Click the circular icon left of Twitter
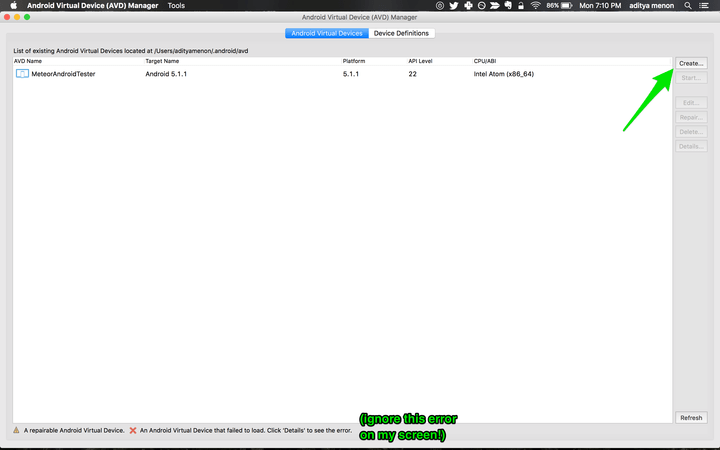 tap(440, 6)
